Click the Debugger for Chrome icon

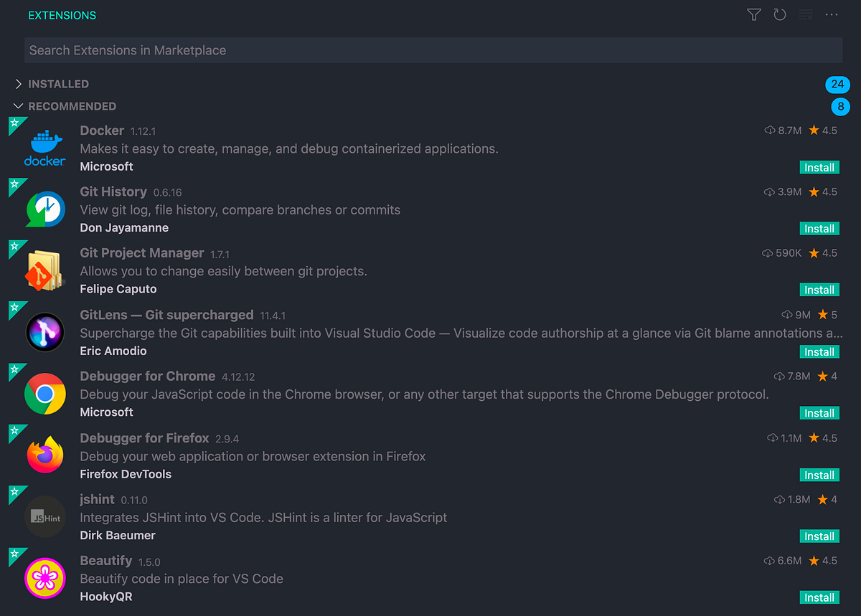[x=44, y=393]
